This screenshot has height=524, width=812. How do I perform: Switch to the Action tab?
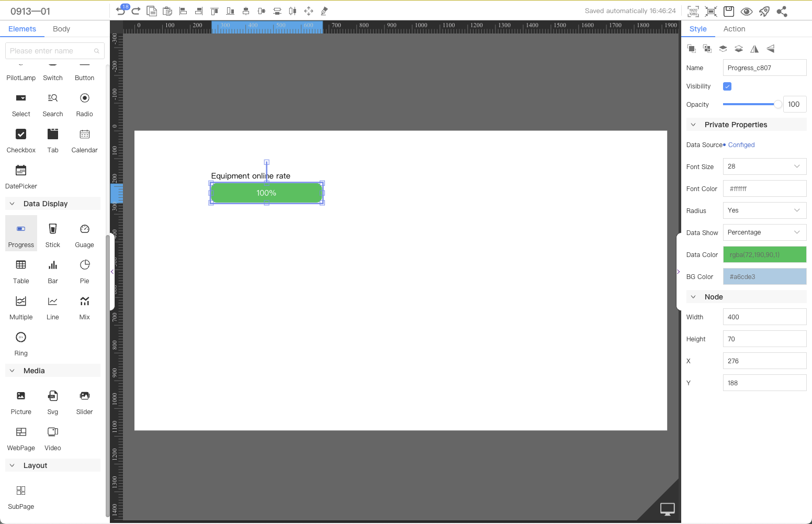734,29
